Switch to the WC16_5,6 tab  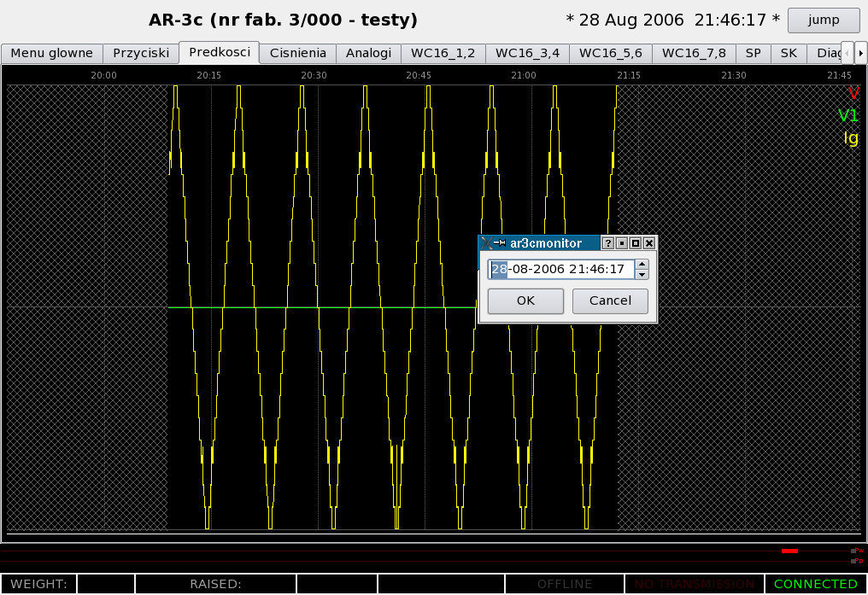click(611, 53)
